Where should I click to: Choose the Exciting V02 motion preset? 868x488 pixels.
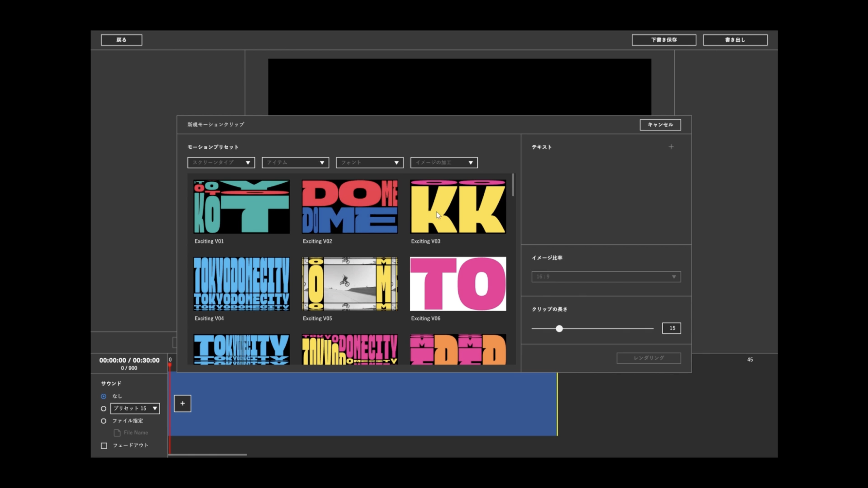coord(349,207)
